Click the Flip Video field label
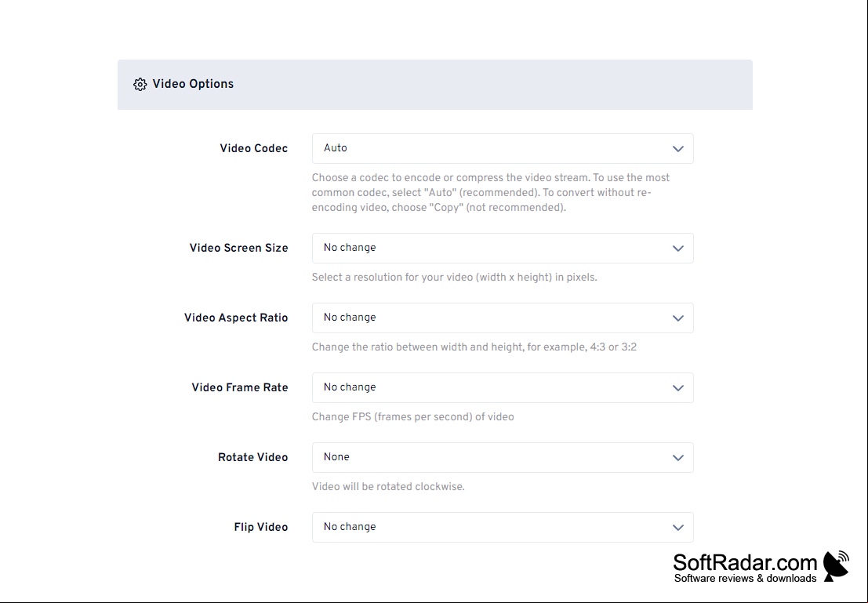The height and width of the screenshot is (603, 868). point(261,527)
